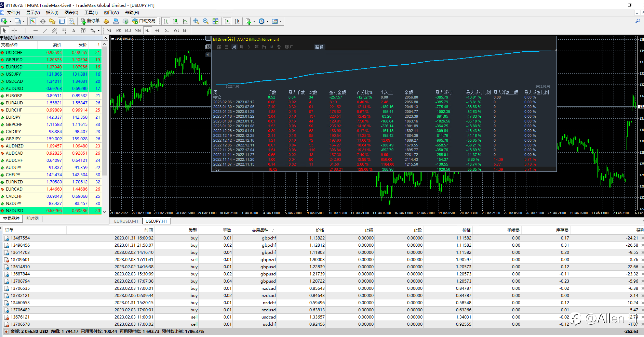Zoom in on the chart

pyautogui.click(x=196, y=21)
